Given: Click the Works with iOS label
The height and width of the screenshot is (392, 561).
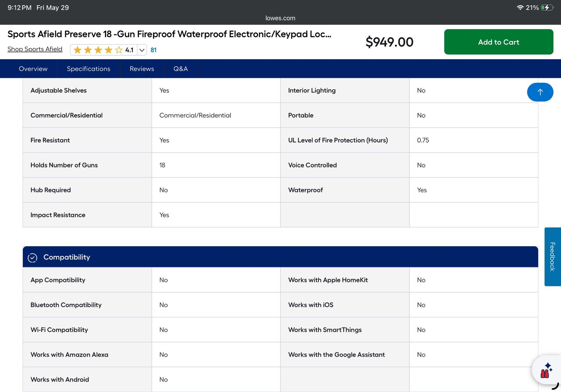Looking at the screenshot, I should [311, 305].
